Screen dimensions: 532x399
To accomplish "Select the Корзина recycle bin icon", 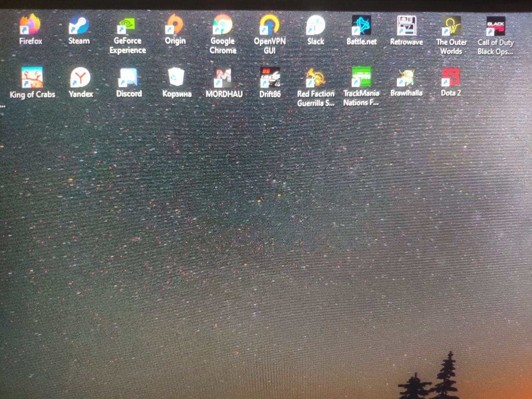I will tap(177, 78).
